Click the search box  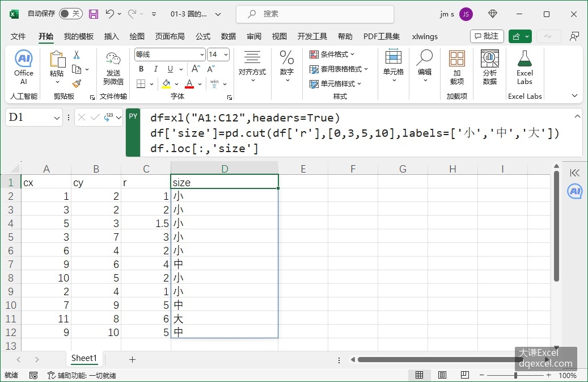[x=315, y=14]
